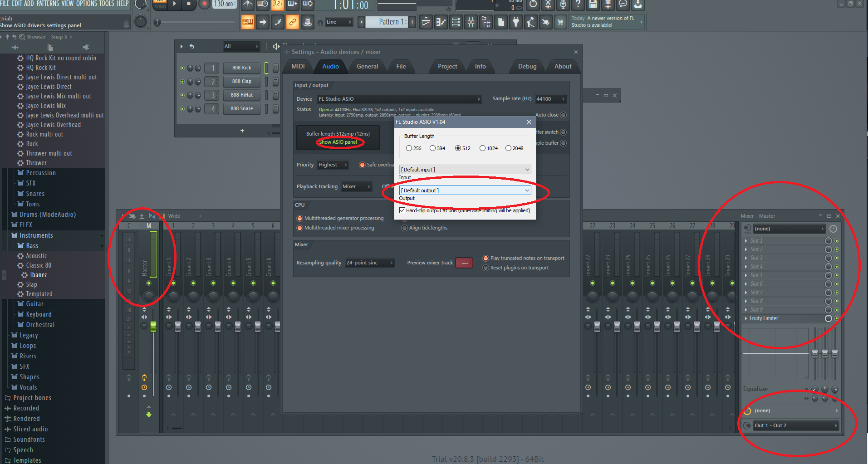The height and width of the screenshot is (464, 868).
Task: Select 2048 buffer length radio button
Action: pos(509,148)
